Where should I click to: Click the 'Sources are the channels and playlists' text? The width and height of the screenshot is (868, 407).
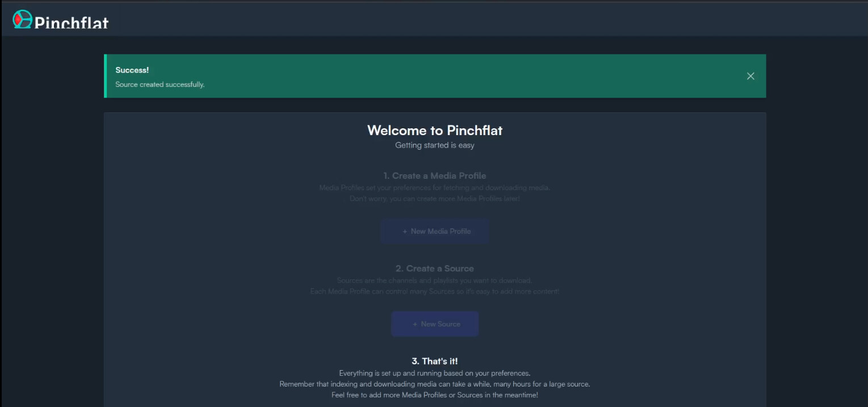(x=435, y=280)
